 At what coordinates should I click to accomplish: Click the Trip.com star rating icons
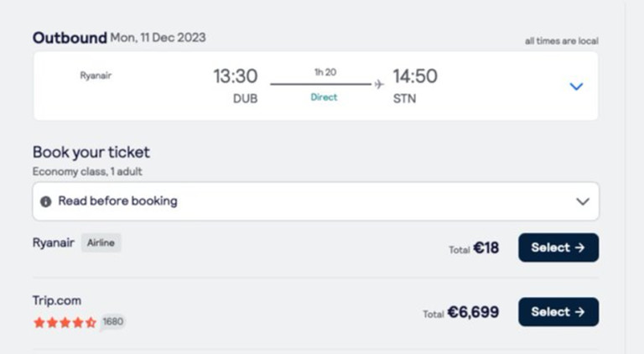click(x=65, y=322)
